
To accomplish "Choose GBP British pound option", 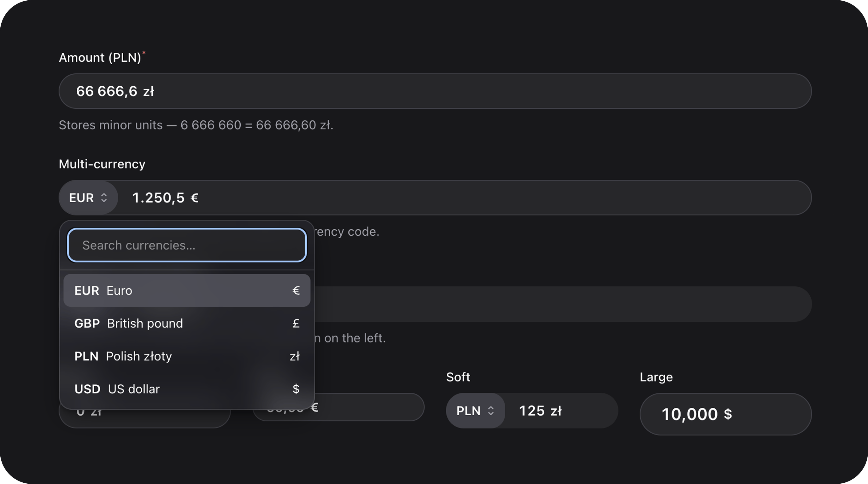I will click(x=187, y=323).
